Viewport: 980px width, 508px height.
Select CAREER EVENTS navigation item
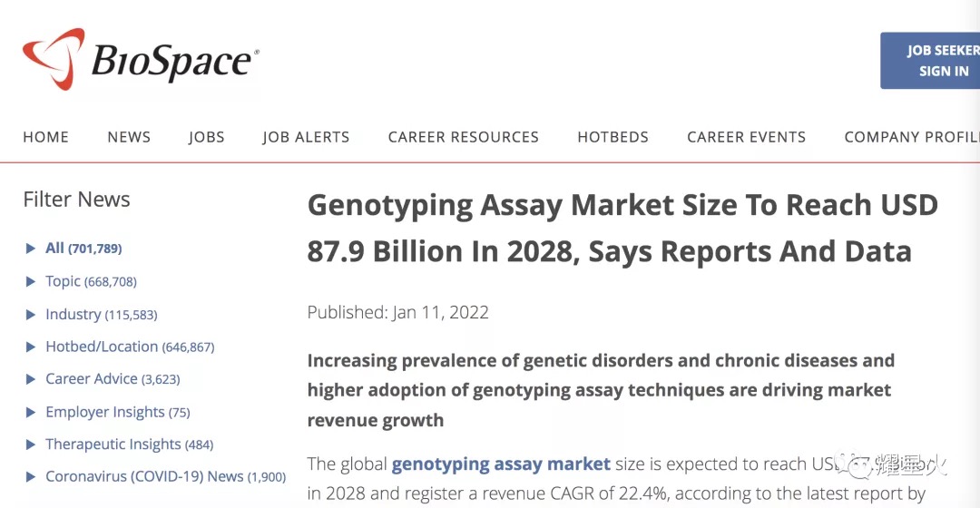tap(746, 137)
